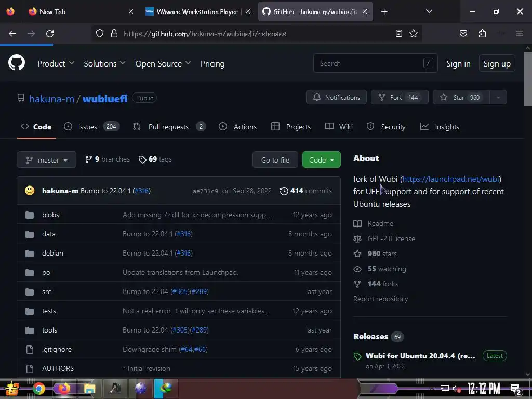Open the src folder
Viewport: 532px width, 399px height.
pos(46,291)
